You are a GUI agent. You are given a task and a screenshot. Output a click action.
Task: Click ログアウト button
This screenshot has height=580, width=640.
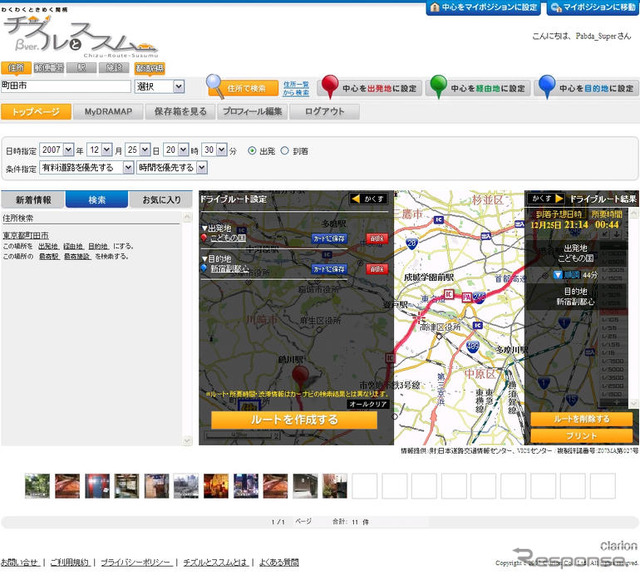[324, 111]
